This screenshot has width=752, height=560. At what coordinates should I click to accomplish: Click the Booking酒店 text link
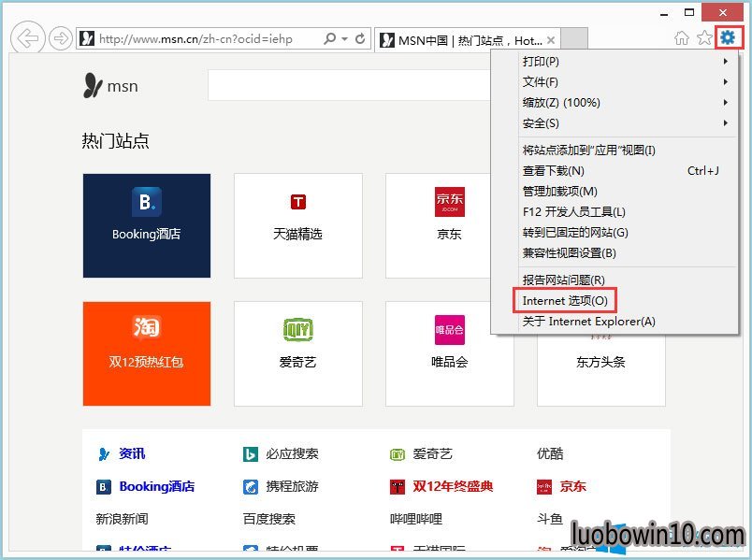point(157,487)
